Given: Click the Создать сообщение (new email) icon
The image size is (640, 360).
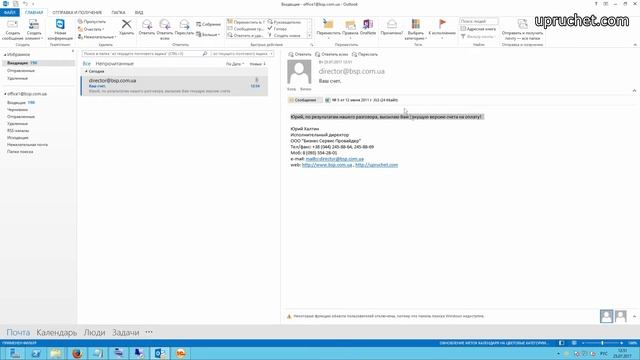Looking at the screenshot, I should pyautogui.click(x=12, y=25).
